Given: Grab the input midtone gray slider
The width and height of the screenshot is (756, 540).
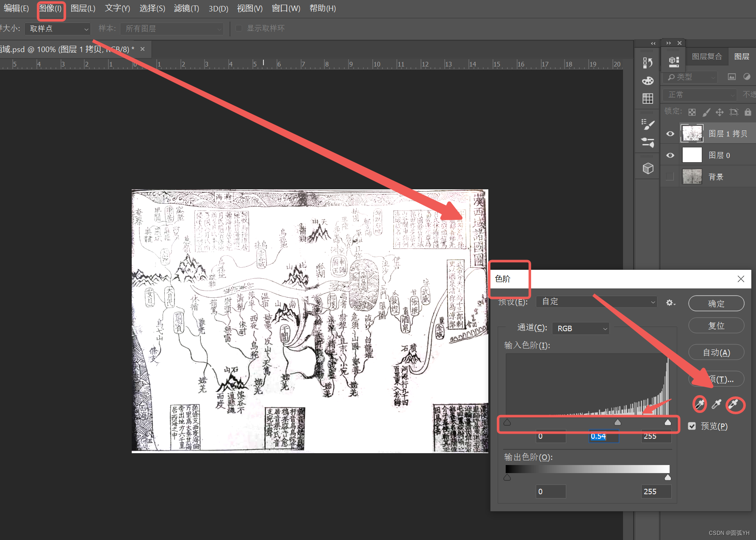Looking at the screenshot, I should (618, 422).
